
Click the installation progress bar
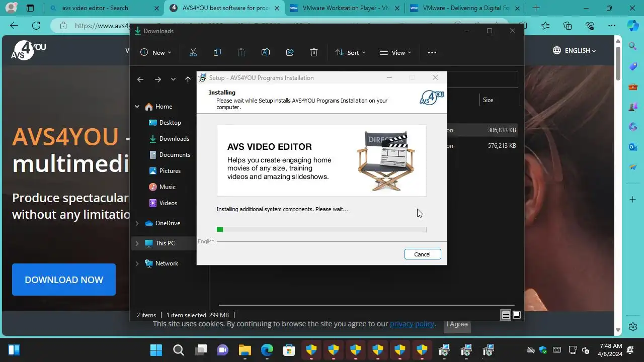321,229
